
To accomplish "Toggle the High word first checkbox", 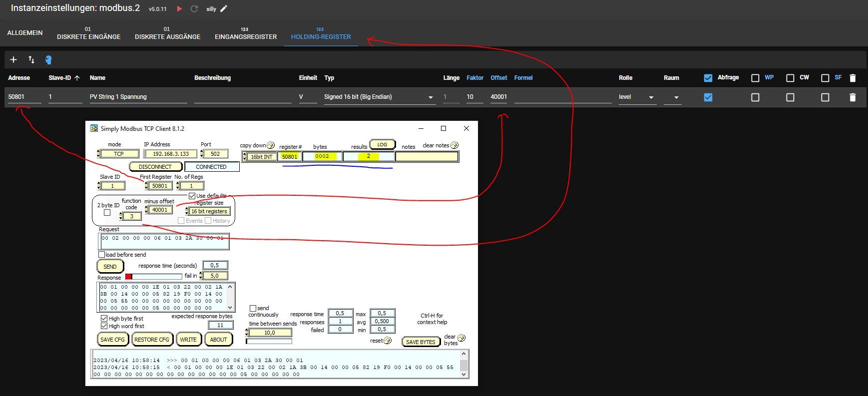I will coord(104,326).
